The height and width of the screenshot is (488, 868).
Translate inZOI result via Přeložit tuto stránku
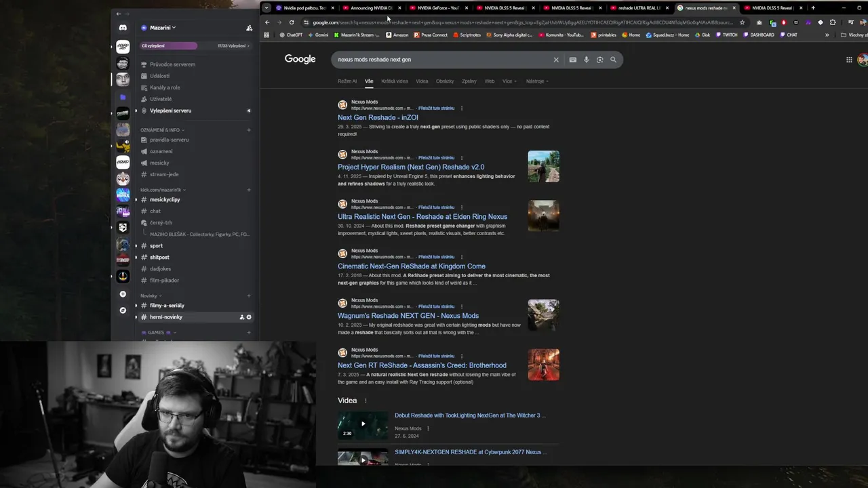pyautogui.click(x=436, y=108)
